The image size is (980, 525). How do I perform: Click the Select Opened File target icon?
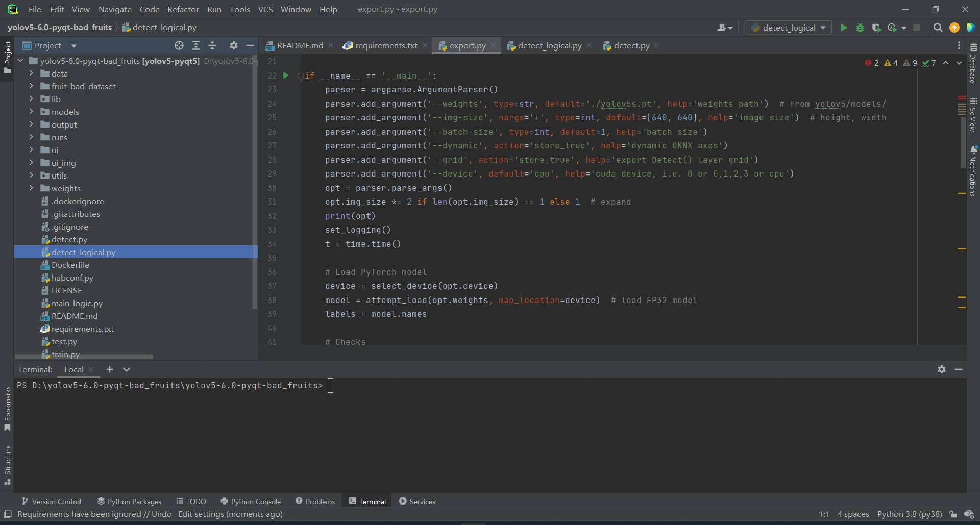pyautogui.click(x=179, y=45)
